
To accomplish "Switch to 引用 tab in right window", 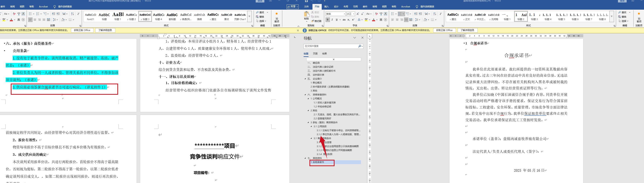I will tap(355, 6).
